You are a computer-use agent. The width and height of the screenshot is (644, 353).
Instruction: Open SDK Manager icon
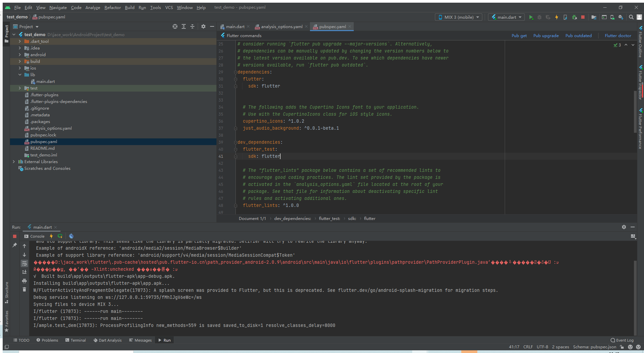coord(621,17)
